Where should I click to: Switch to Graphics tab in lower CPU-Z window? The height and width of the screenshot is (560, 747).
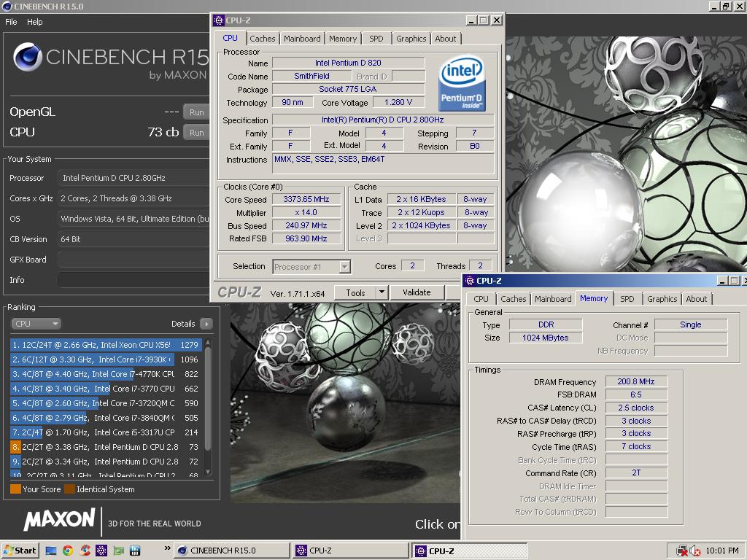(662, 299)
